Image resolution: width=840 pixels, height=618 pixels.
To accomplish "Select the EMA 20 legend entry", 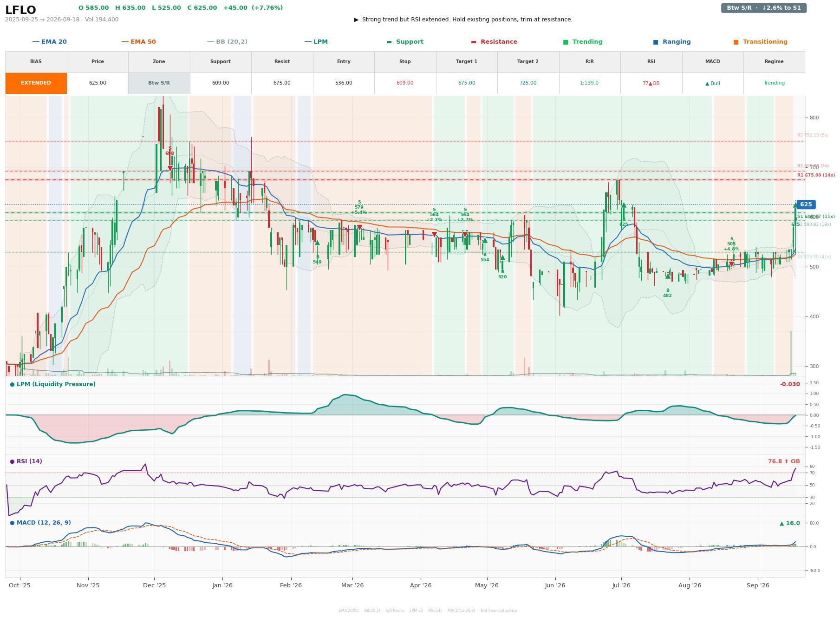I will click(x=50, y=42).
